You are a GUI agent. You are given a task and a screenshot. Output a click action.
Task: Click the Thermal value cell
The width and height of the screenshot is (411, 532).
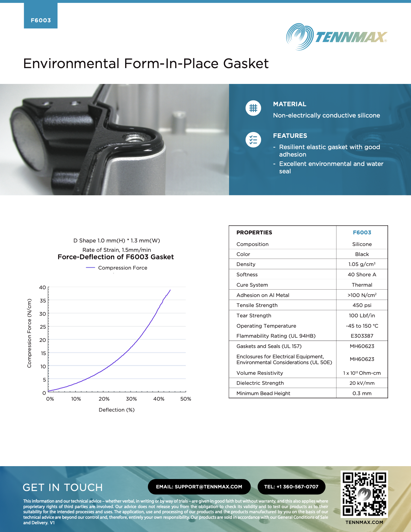pos(362,285)
